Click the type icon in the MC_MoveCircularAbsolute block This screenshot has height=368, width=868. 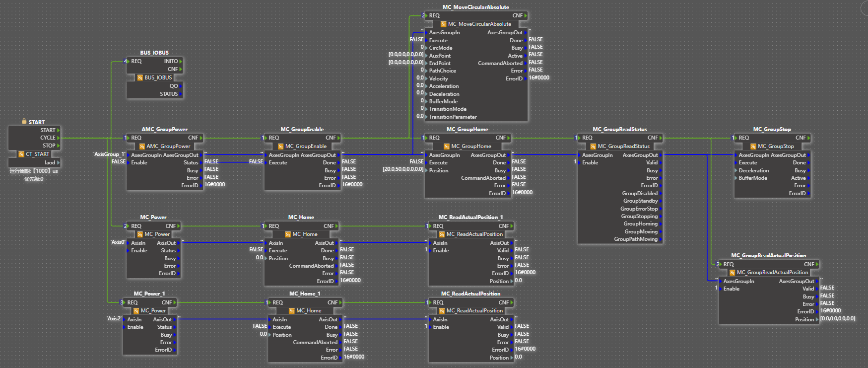coord(444,24)
